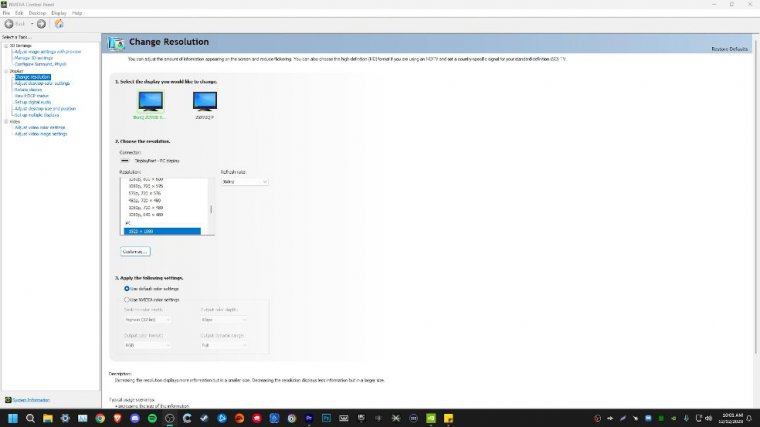Collapse the Video tree node
The height and width of the screenshot is (427, 760).
click(x=5, y=121)
